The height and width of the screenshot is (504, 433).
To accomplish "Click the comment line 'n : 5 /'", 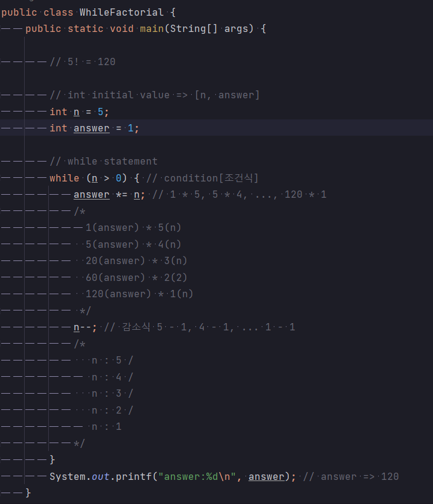I will coord(113,361).
